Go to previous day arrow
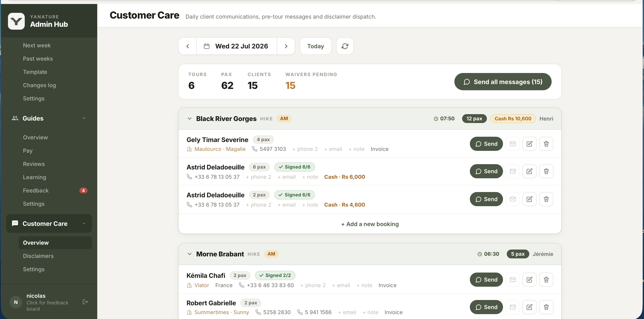 pos(187,46)
